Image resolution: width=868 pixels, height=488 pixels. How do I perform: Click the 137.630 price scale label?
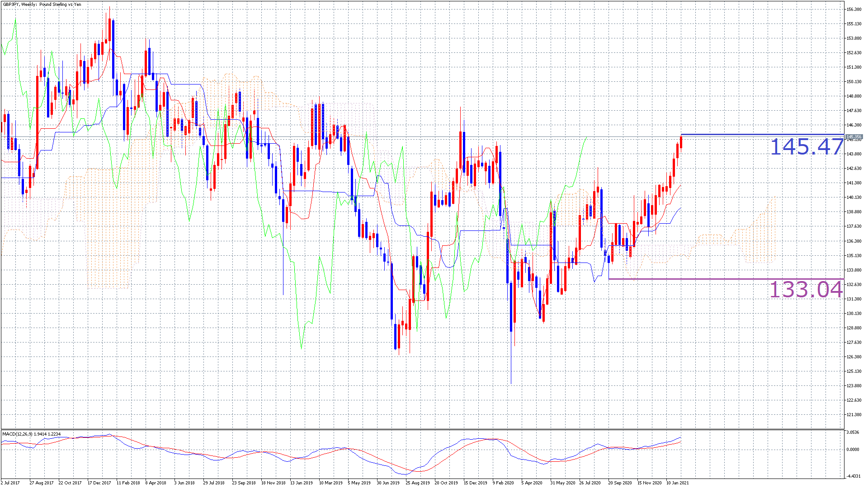pos(854,226)
